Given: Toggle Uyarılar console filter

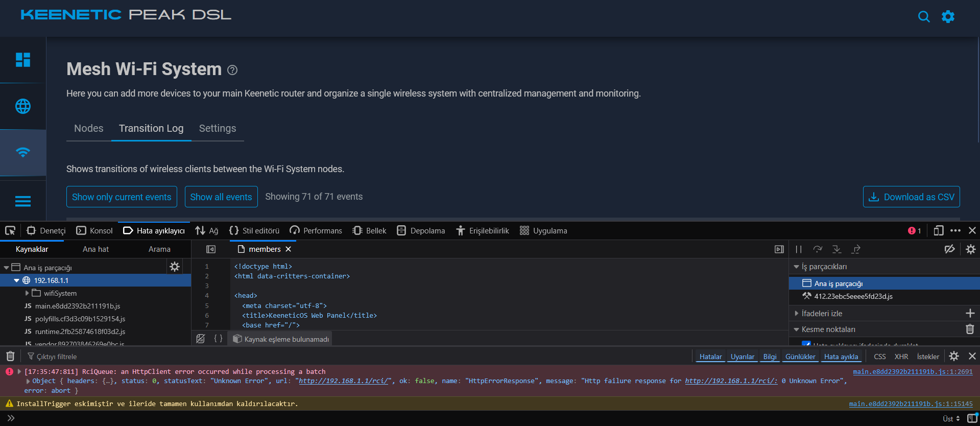Looking at the screenshot, I should (742, 357).
